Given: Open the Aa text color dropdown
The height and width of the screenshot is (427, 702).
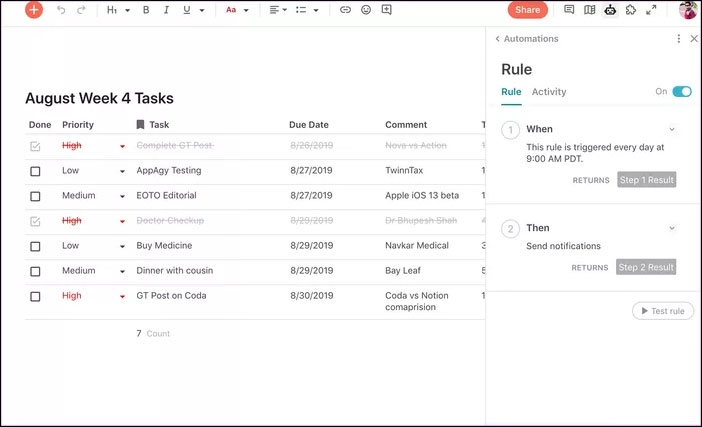Looking at the screenshot, I should 236,10.
